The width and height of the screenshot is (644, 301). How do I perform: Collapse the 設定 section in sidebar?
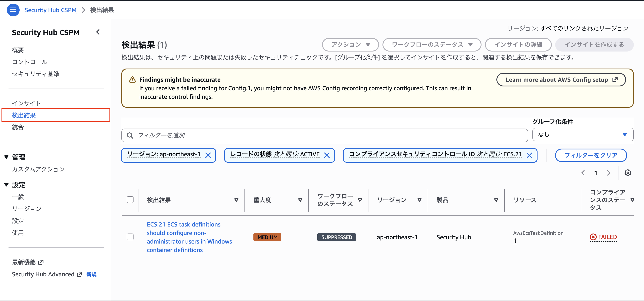(x=7, y=185)
